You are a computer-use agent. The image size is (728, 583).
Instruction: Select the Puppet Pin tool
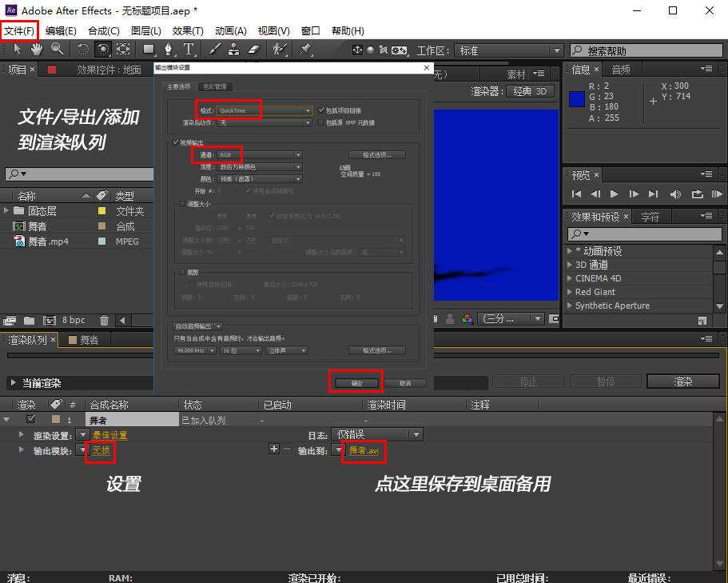pyautogui.click(x=305, y=50)
